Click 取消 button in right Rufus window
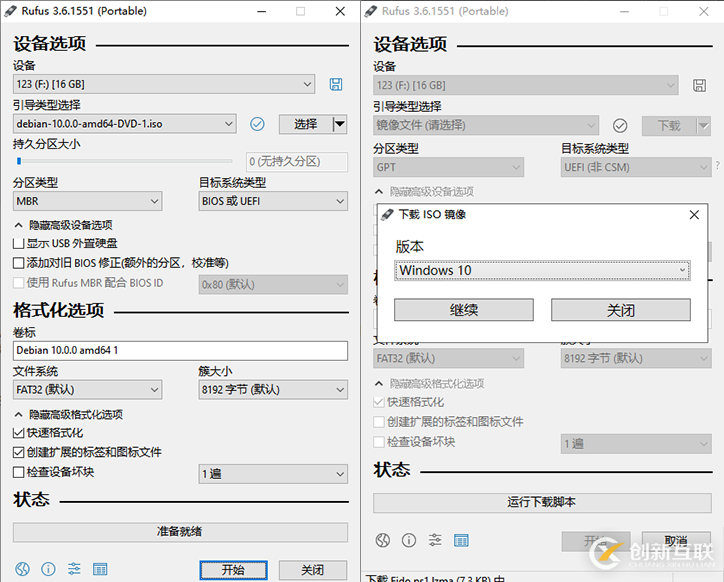 pyautogui.click(x=676, y=541)
